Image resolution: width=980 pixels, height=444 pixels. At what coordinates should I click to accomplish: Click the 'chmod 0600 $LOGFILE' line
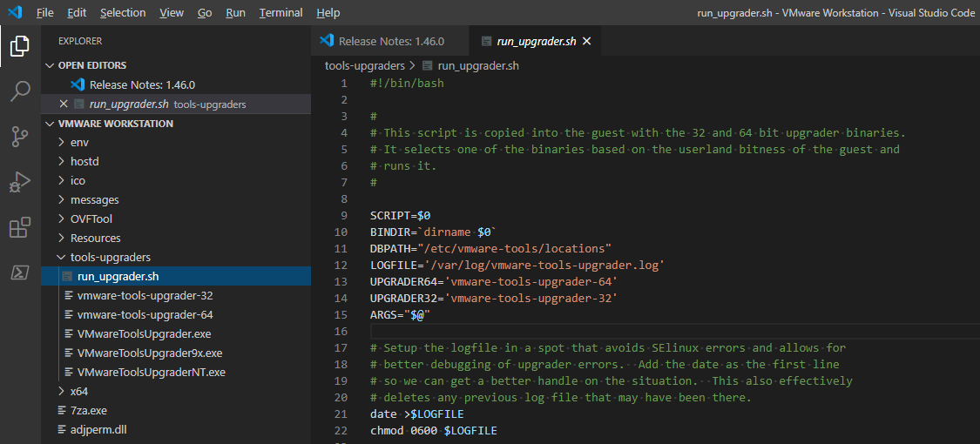click(434, 430)
